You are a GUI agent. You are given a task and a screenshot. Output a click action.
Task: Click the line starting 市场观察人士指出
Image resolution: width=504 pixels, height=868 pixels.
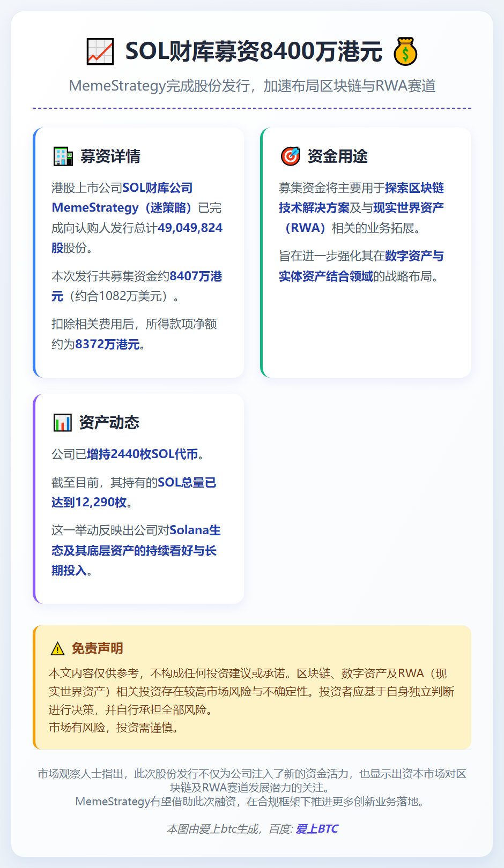[x=252, y=774]
